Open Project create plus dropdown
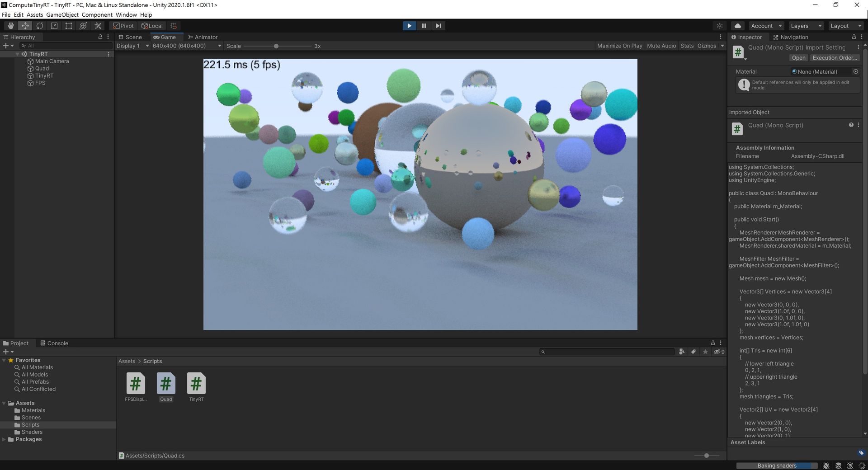The width and height of the screenshot is (868, 470). pyautogui.click(x=8, y=352)
